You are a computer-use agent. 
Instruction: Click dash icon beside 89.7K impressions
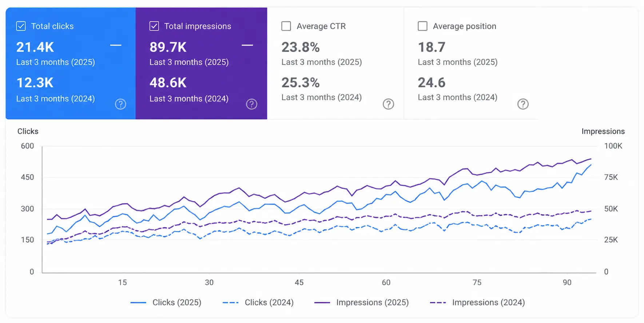click(x=247, y=45)
